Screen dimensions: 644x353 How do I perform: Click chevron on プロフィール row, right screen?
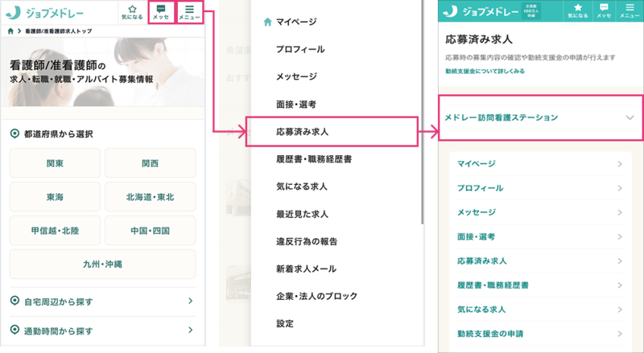620,188
